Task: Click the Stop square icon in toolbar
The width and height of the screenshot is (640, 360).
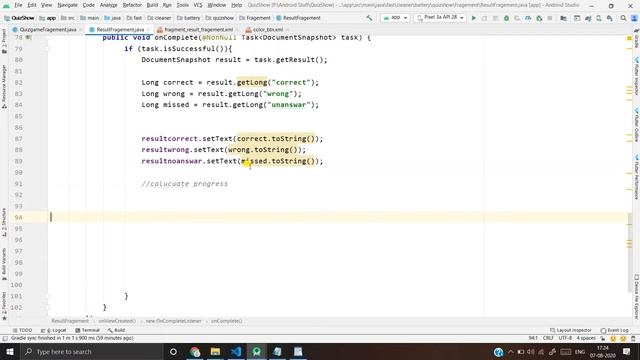Action: (x=550, y=18)
